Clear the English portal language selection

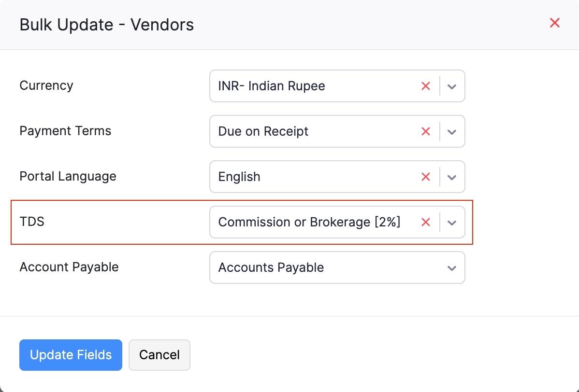pyautogui.click(x=426, y=177)
